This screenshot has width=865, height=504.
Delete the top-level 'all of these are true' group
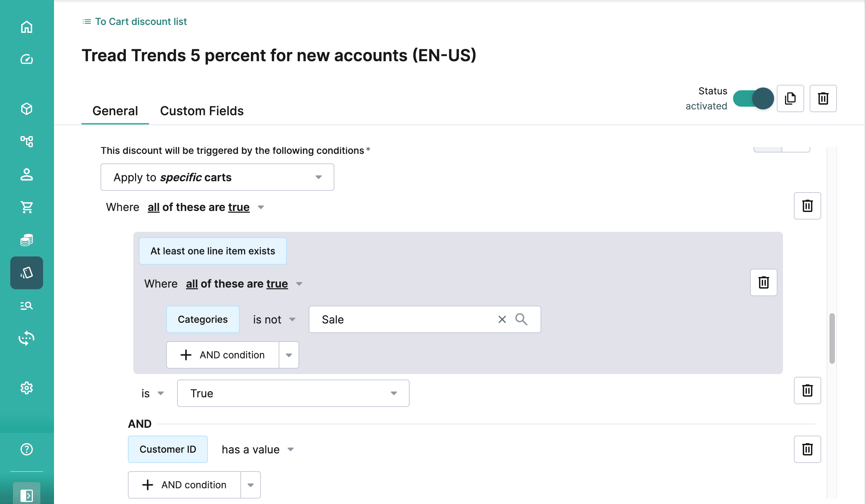[x=807, y=205]
